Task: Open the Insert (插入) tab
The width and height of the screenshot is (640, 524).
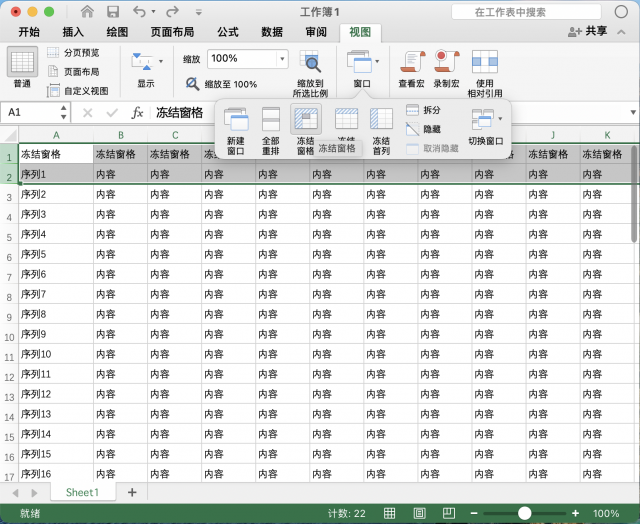Action: [73, 32]
